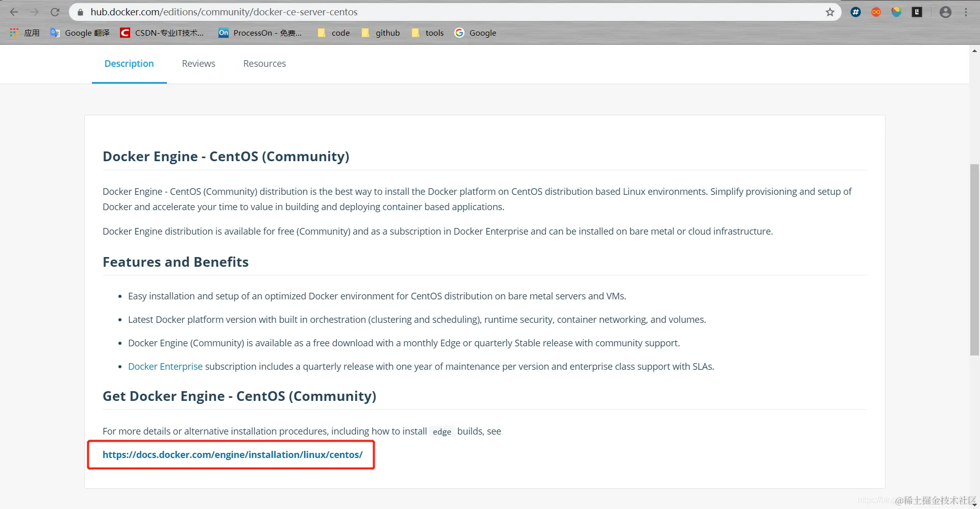The height and width of the screenshot is (509, 980).
Task: Click the lock icon in address bar
Action: click(x=80, y=12)
